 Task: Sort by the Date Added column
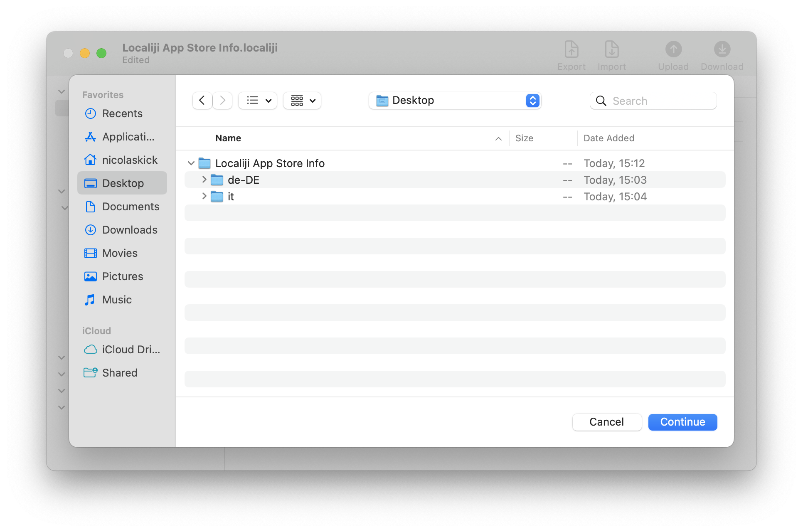(x=608, y=138)
